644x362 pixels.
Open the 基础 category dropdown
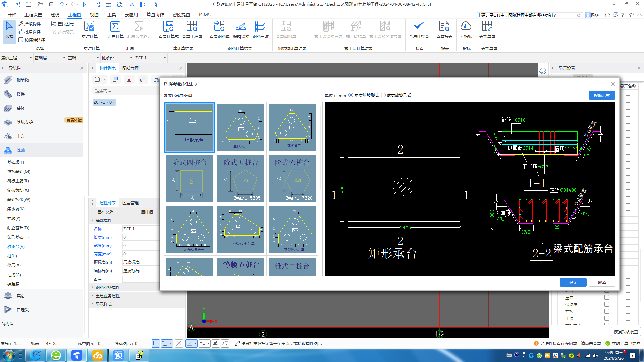click(x=83, y=58)
